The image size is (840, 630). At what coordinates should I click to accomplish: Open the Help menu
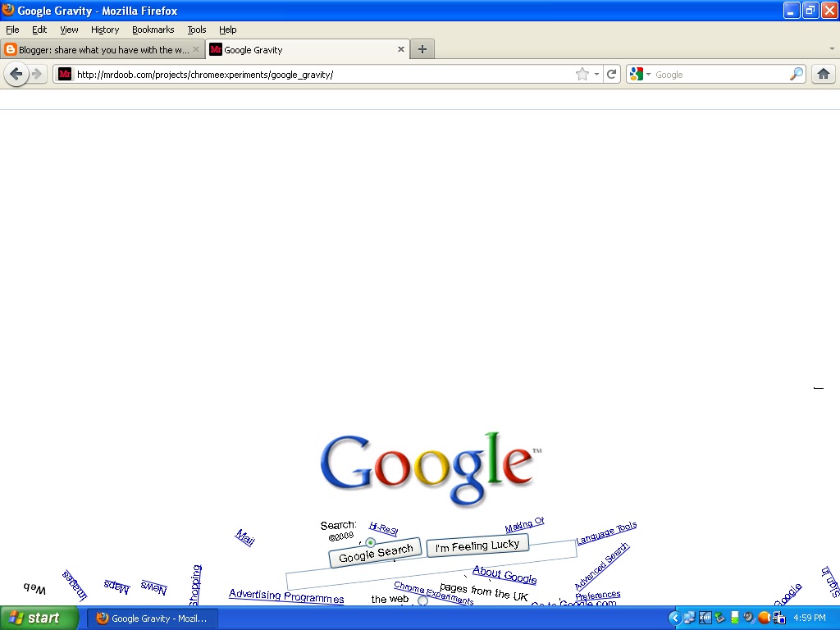click(x=228, y=30)
